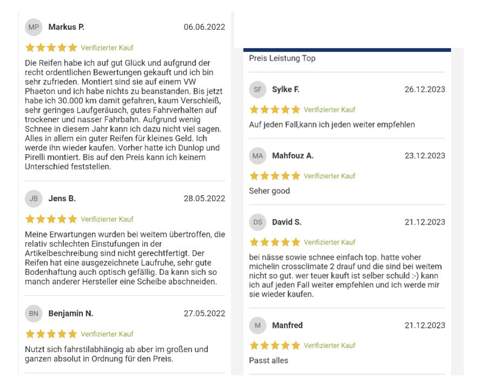Select reviewer name Benjamin N.

coord(71,313)
